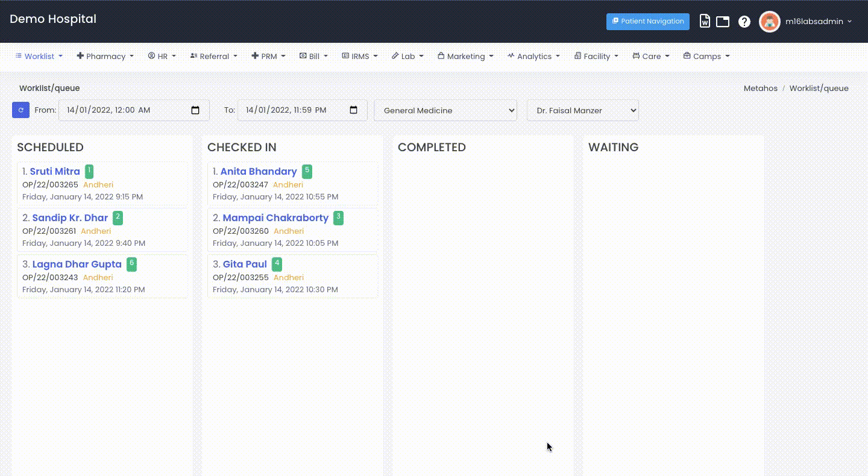Expand the IRMS dropdown menu
Screen dimensions: 868x476
point(360,56)
